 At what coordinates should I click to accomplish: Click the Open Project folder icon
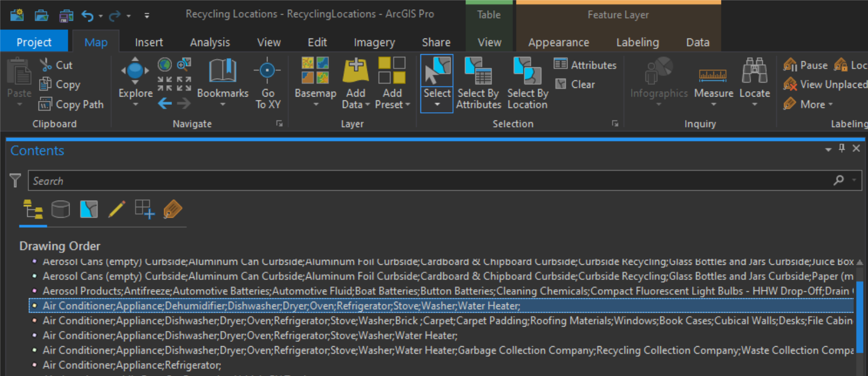pos(41,15)
